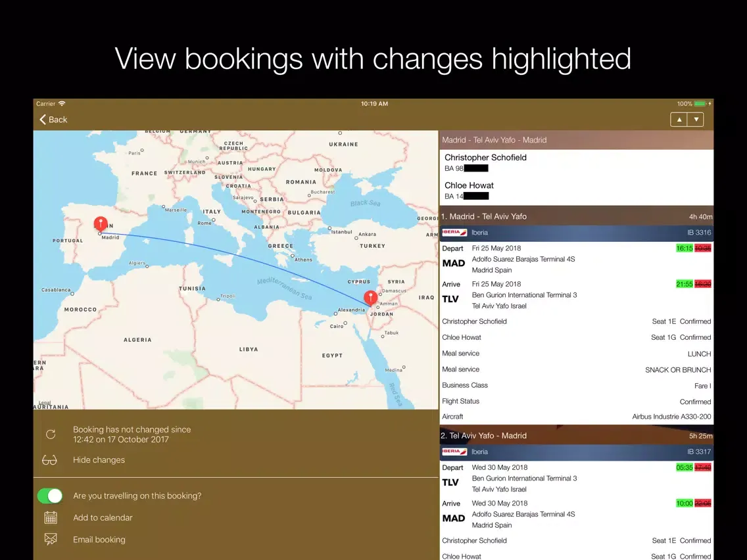Screen dimensions: 747x560
Task: Click the Iberia logo on flight IB 3316
Action: tap(454, 233)
